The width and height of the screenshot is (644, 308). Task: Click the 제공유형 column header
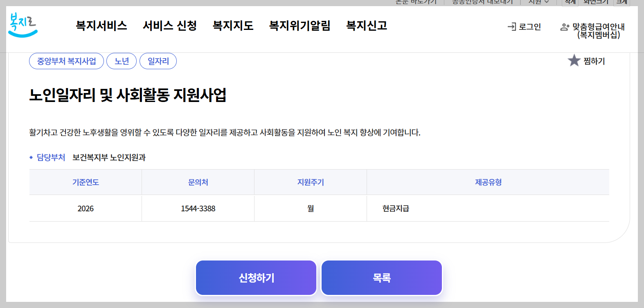click(x=488, y=182)
